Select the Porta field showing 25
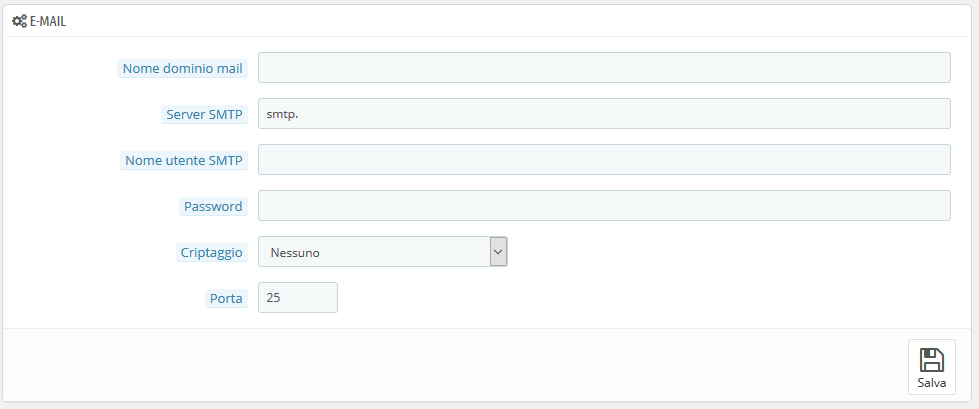The height and width of the screenshot is (409, 979). pyautogui.click(x=298, y=298)
